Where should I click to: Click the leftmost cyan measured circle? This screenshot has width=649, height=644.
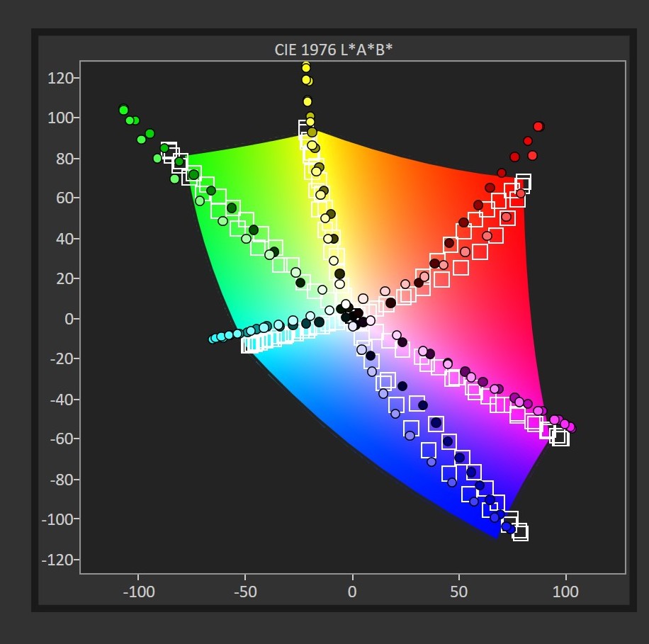tap(213, 339)
